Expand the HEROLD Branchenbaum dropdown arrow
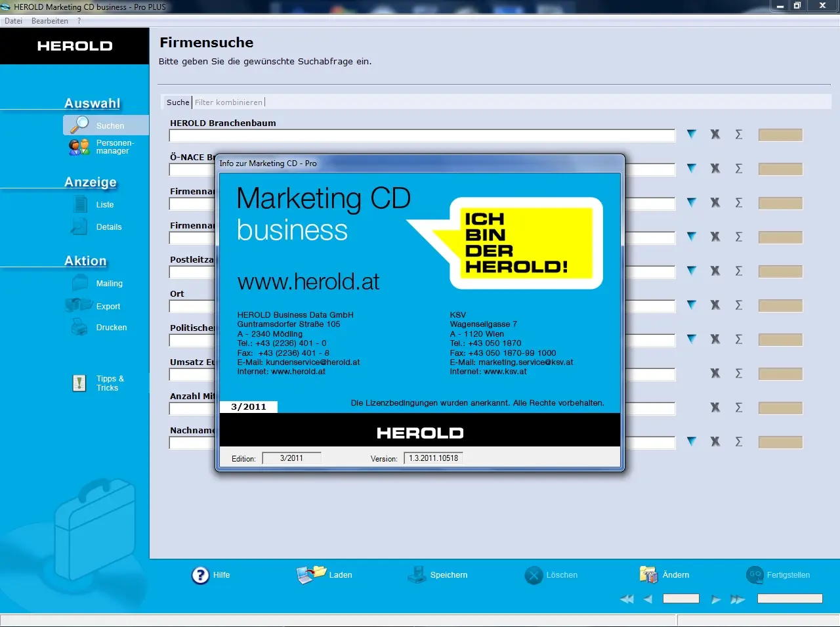The width and height of the screenshot is (840, 627). click(691, 134)
